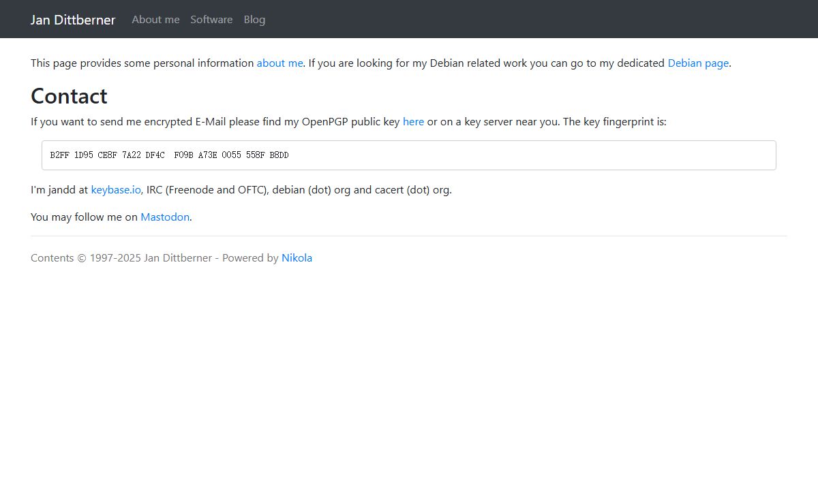Click 'here' link for OpenPGP public key

pos(413,122)
